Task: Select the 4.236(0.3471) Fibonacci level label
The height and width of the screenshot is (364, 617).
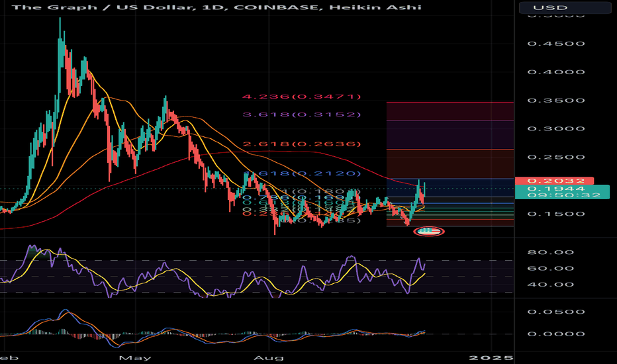Action: pos(301,97)
